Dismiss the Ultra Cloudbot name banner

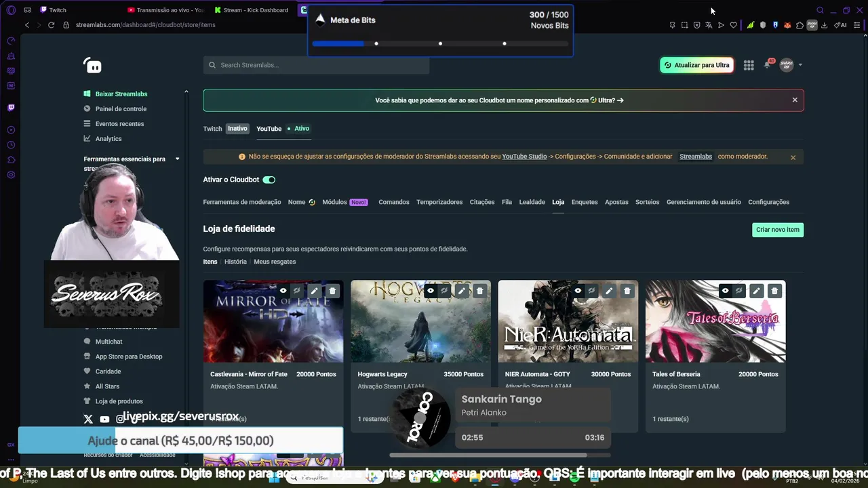coord(795,100)
